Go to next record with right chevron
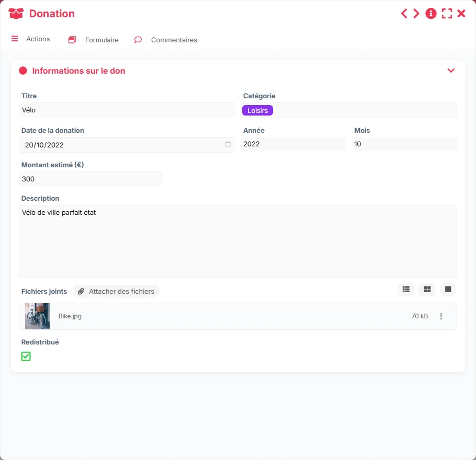 [x=416, y=14]
